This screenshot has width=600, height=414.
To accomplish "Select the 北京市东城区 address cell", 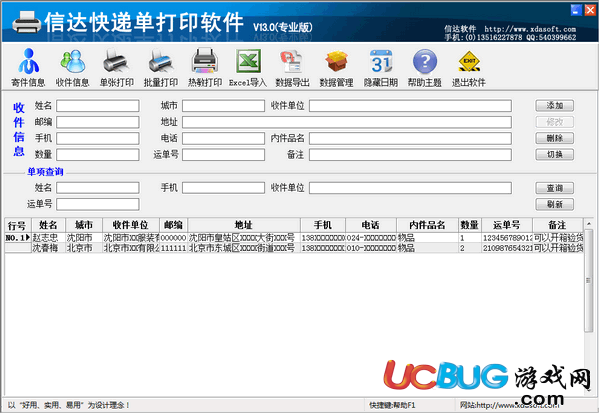I will tap(244, 248).
